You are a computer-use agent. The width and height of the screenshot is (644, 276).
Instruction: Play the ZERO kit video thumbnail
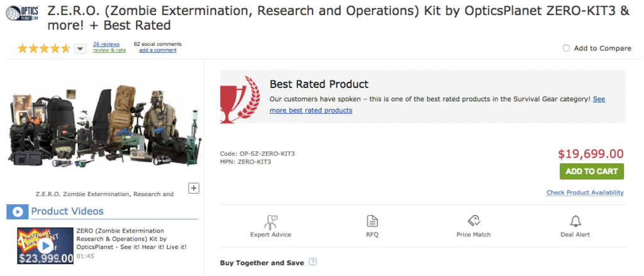(x=45, y=246)
